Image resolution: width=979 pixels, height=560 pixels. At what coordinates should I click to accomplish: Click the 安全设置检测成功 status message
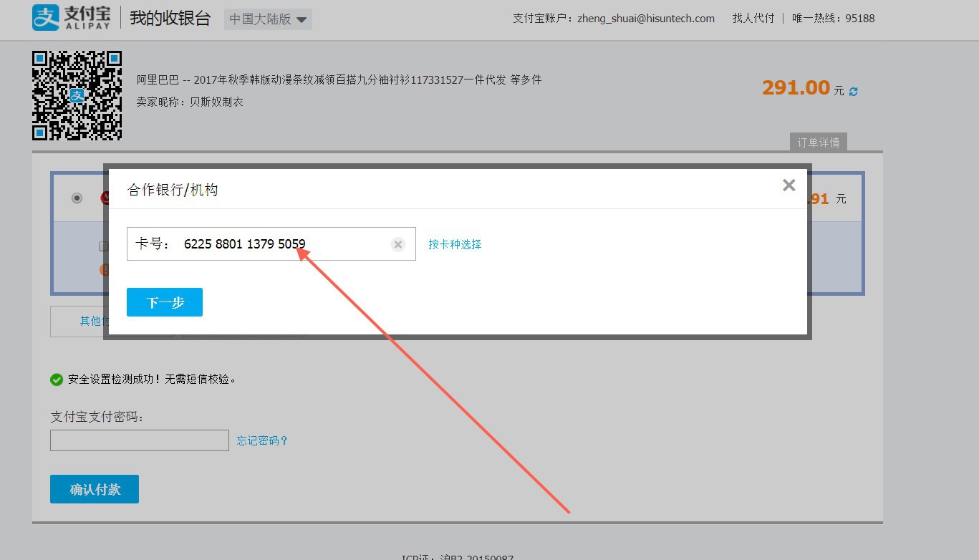click(152, 380)
